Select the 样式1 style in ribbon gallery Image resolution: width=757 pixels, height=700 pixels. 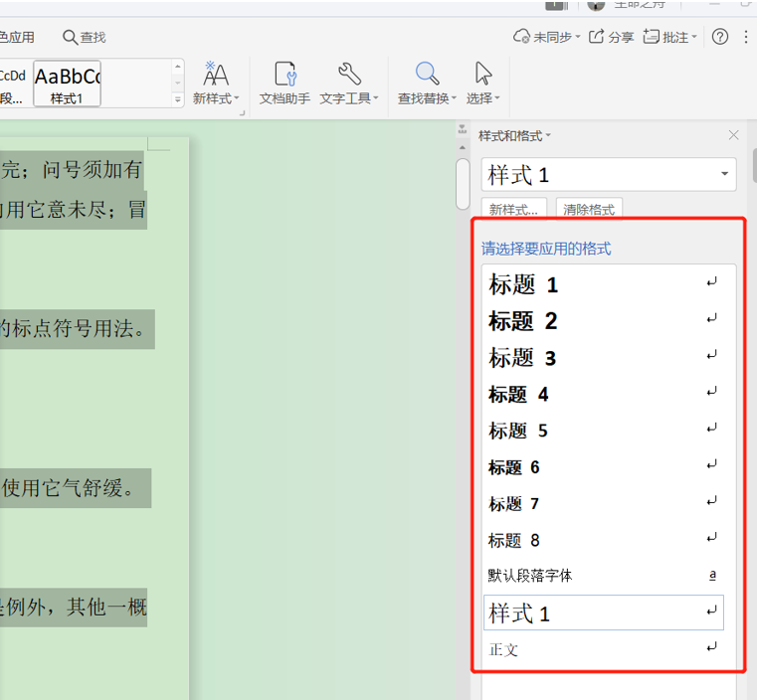(x=67, y=84)
